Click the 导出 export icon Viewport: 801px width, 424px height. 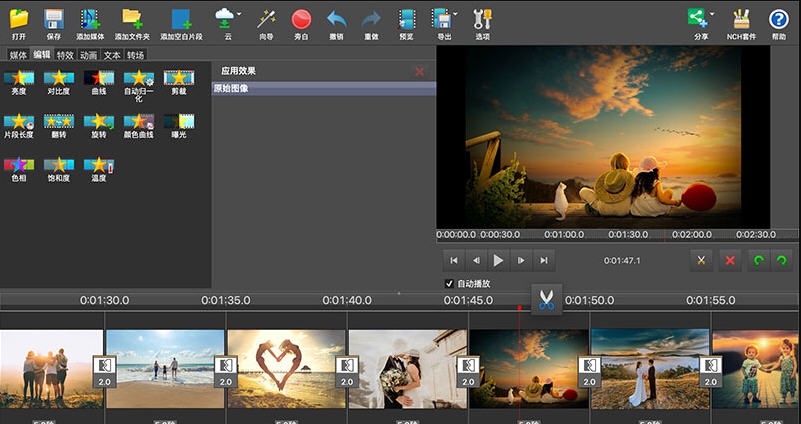[441, 19]
